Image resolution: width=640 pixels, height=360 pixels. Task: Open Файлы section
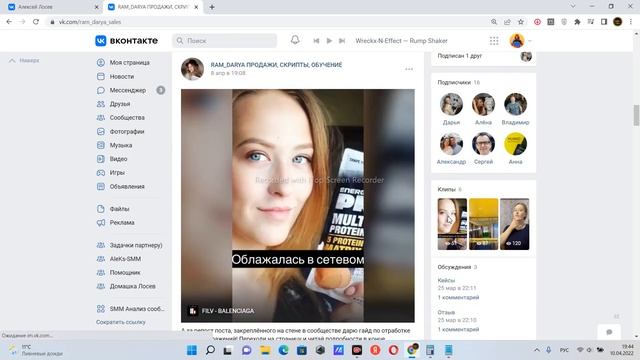click(119, 209)
